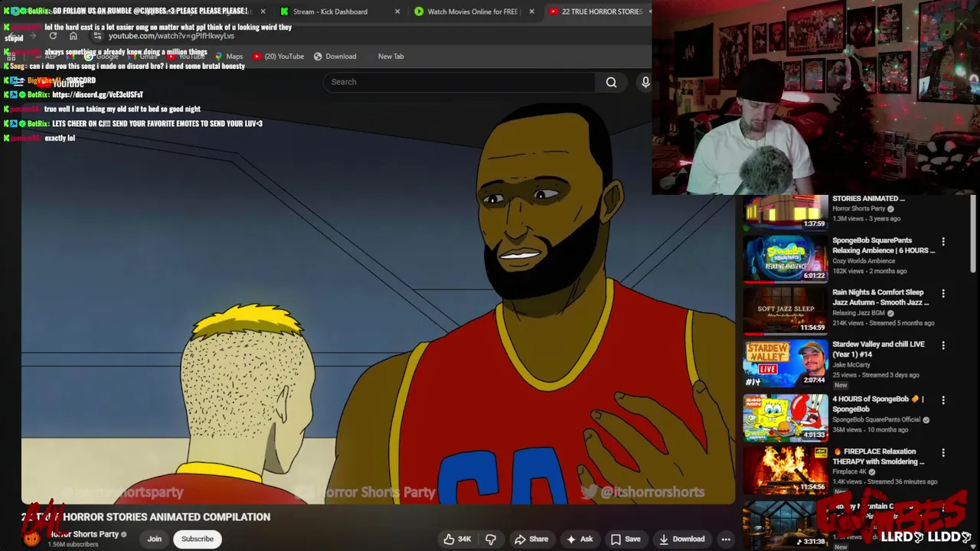Open the Maps bookmark
Image resolution: width=980 pixels, height=551 pixels.
point(229,57)
